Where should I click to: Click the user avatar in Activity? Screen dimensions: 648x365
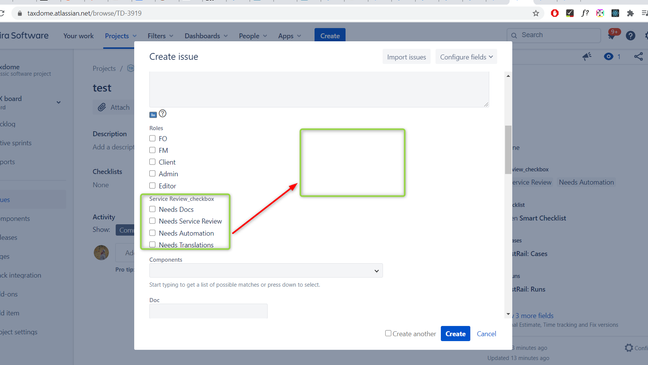pyautogui.click(x=101, y=252)
